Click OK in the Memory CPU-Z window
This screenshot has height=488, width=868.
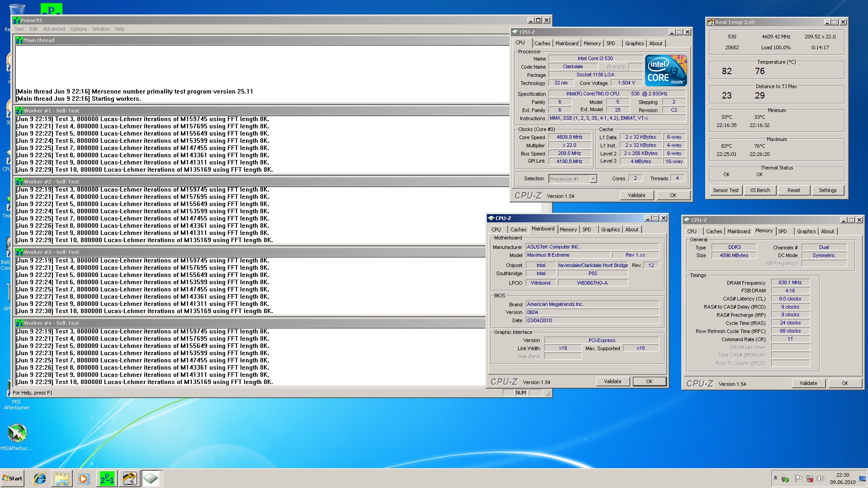[x=844, y=383]
